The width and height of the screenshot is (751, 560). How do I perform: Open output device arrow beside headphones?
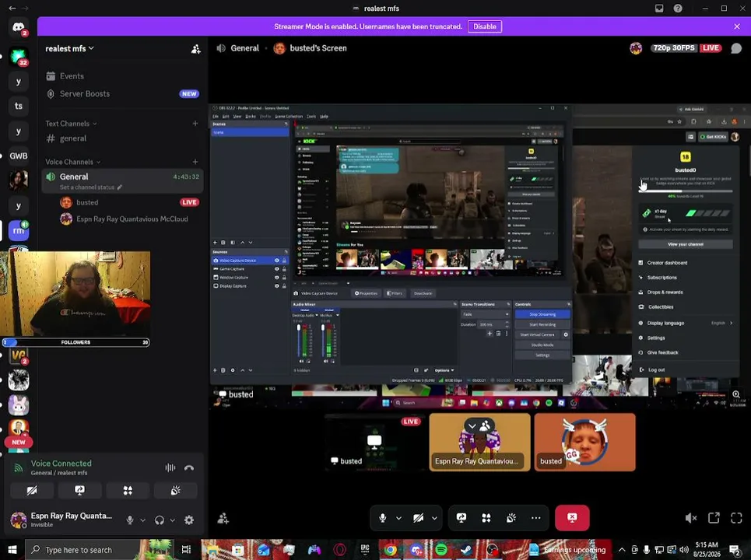pyautogui.click(x=173, y=520)
